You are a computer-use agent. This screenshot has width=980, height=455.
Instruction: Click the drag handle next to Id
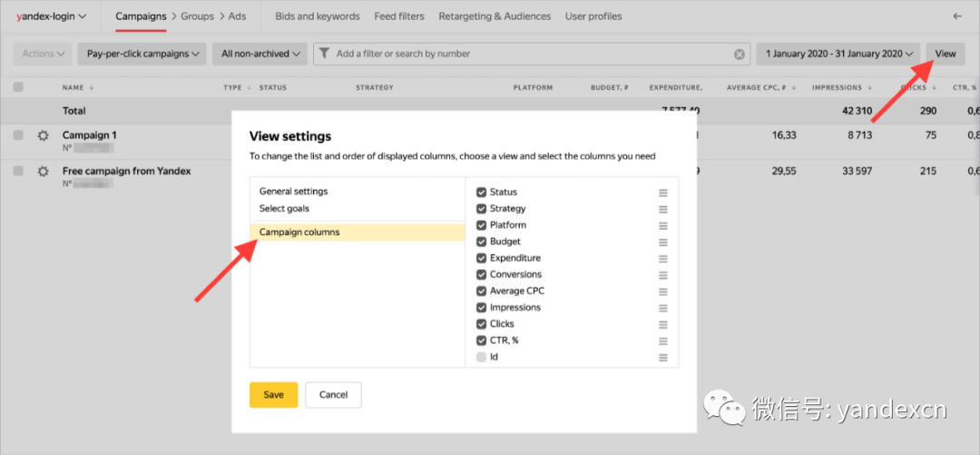[x=663, y=357]
